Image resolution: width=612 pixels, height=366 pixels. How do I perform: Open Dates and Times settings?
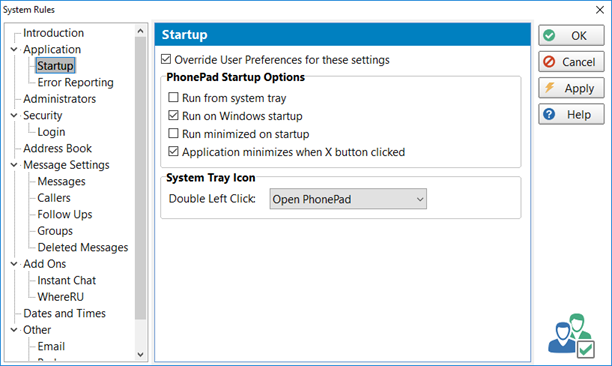point(64,313)
